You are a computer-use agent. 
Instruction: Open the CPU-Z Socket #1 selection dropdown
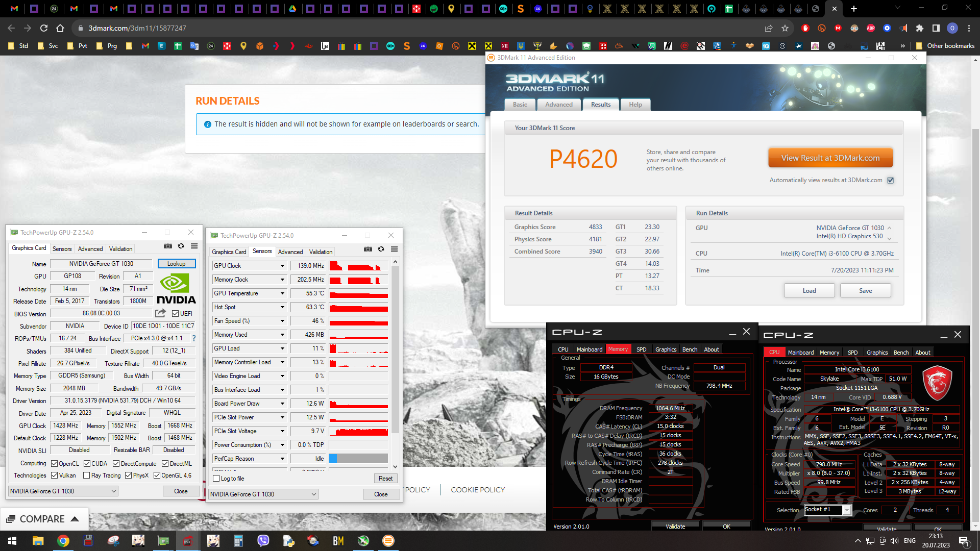point(828,510)
